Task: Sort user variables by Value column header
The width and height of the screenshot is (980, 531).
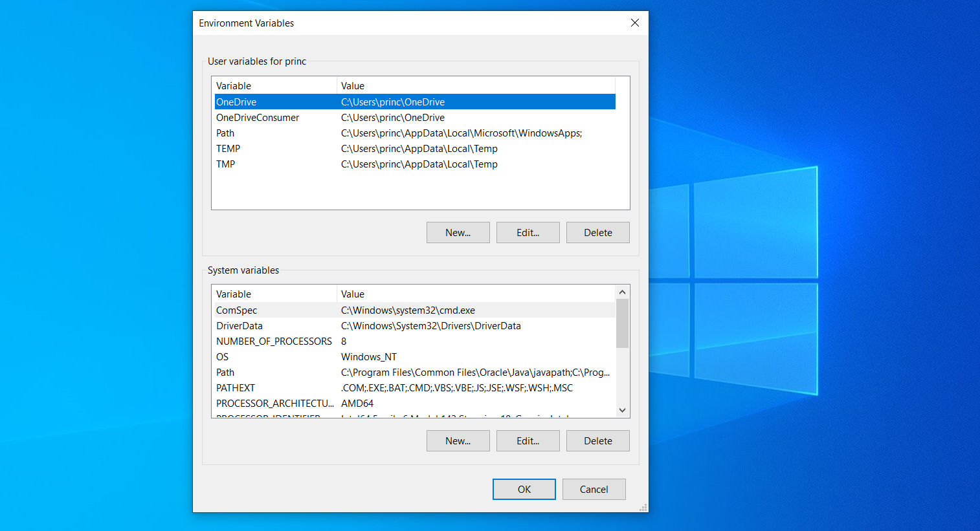Action: coord(476,86)
